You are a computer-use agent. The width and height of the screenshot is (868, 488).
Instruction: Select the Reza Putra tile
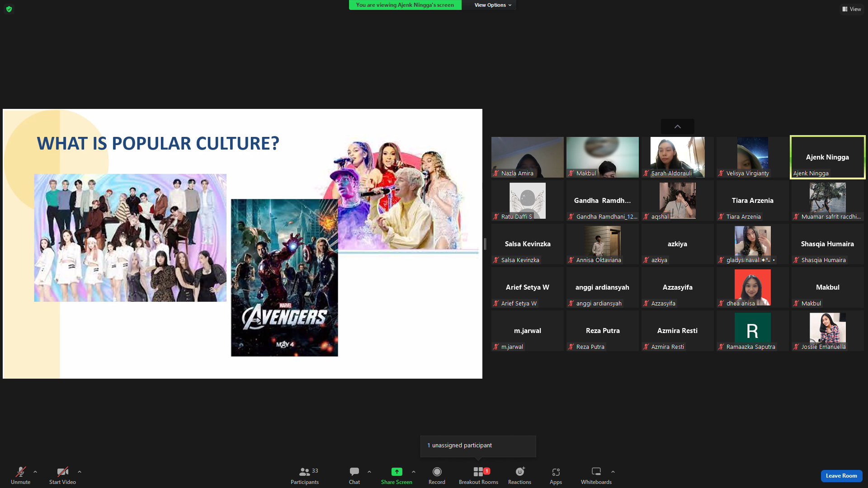tap(603, 331)
